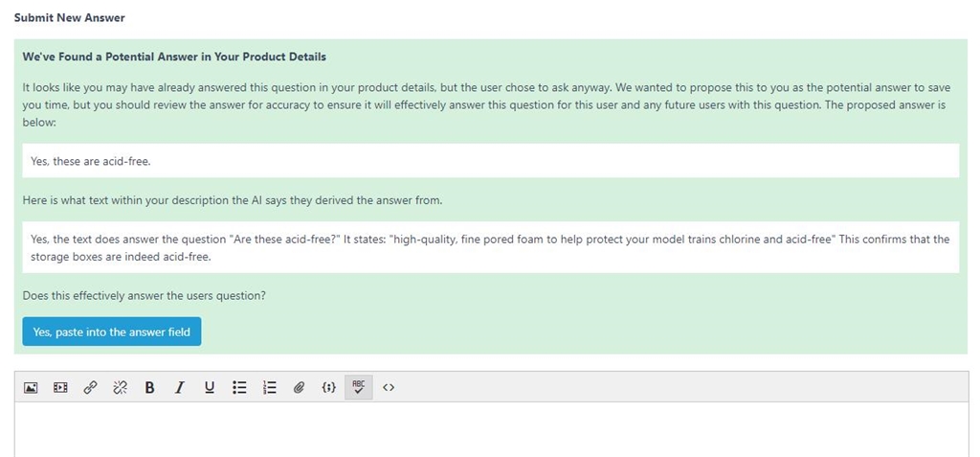980x457 pixels.
Task: Attach a file with the paperclip icon
Action: (299, 387)
